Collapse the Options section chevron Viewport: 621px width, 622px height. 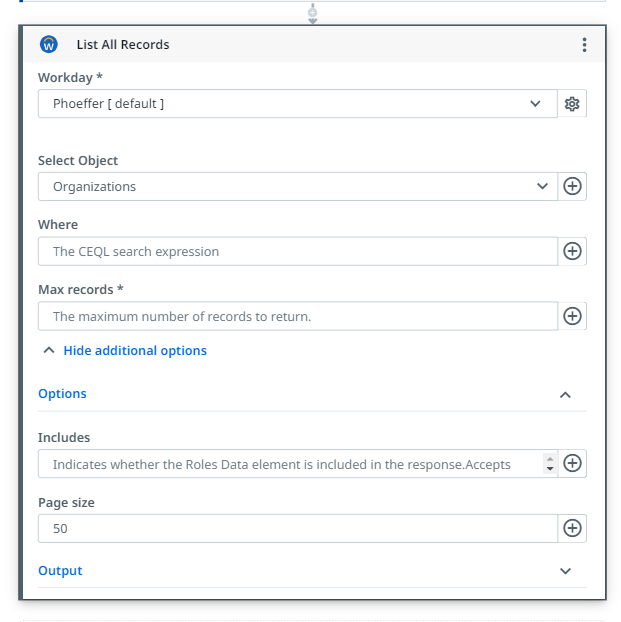click(x=565, y=394)
